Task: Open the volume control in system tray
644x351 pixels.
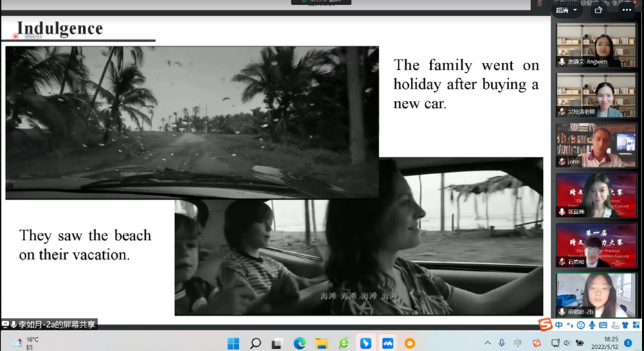Action: pos(567,343)
